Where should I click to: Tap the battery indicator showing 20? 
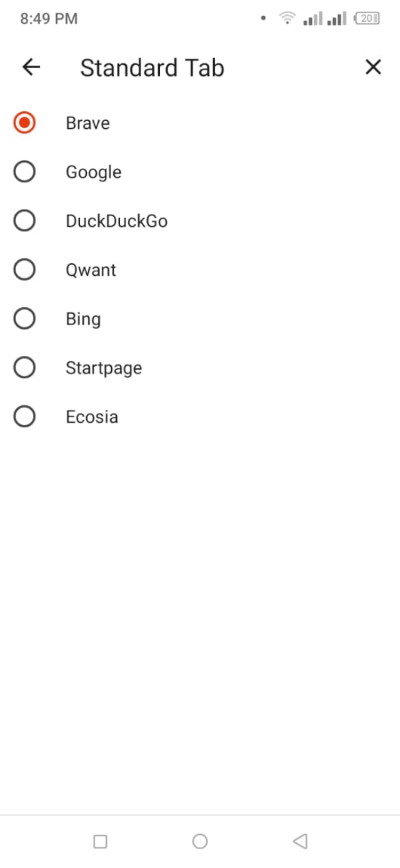point(367,18)
